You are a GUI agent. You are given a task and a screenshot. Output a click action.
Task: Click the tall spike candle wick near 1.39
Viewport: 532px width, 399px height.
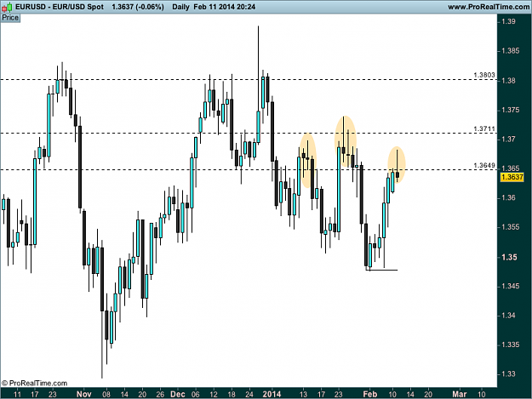pyautogui.click(x=258, y=68)
